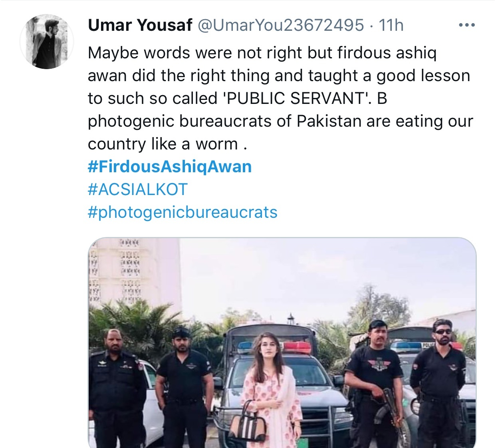Tap the words 'country like a worm'
This screenshot has width=496, height=448.
click(163, 144)
